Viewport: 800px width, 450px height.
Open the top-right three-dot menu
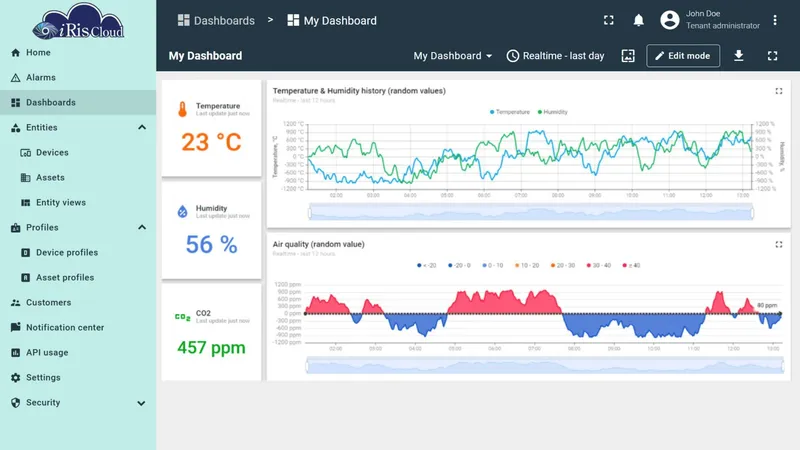coord(774,20)
